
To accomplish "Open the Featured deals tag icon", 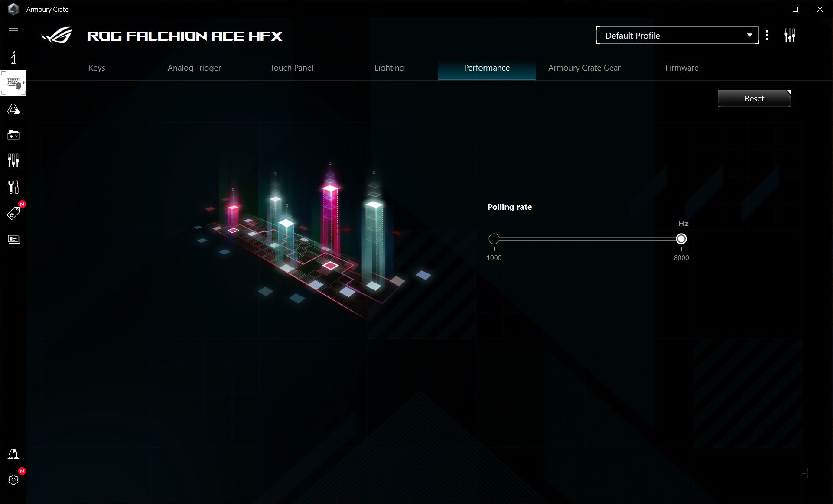I will (x=13, y=213).
